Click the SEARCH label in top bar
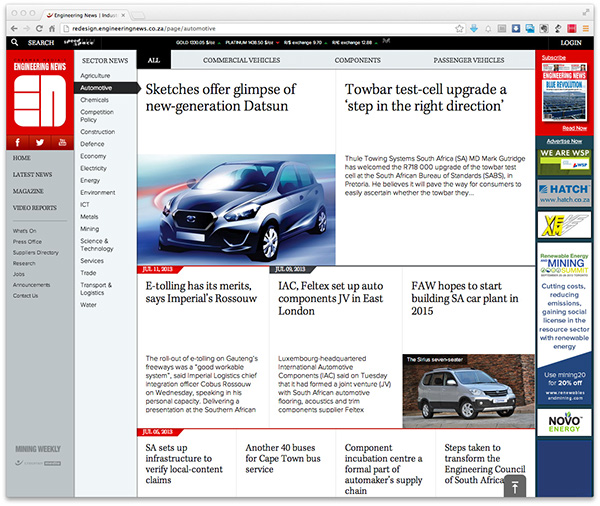 click(x=41, y=42)
